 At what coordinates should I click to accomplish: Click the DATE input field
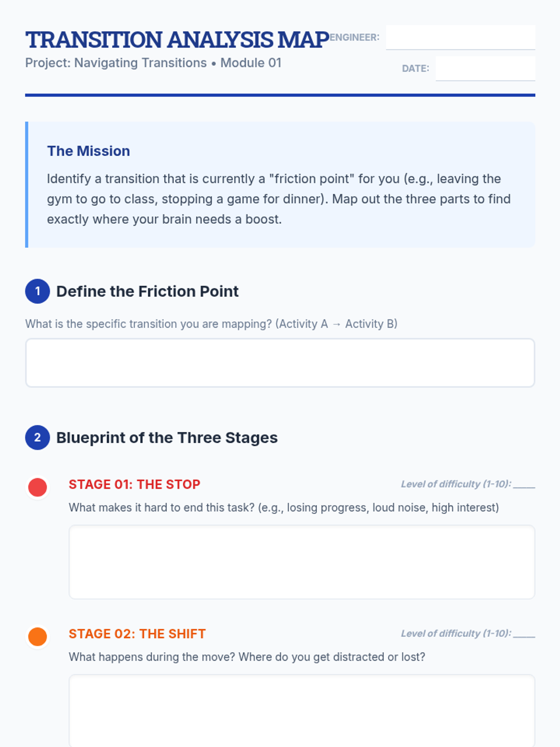485,68
